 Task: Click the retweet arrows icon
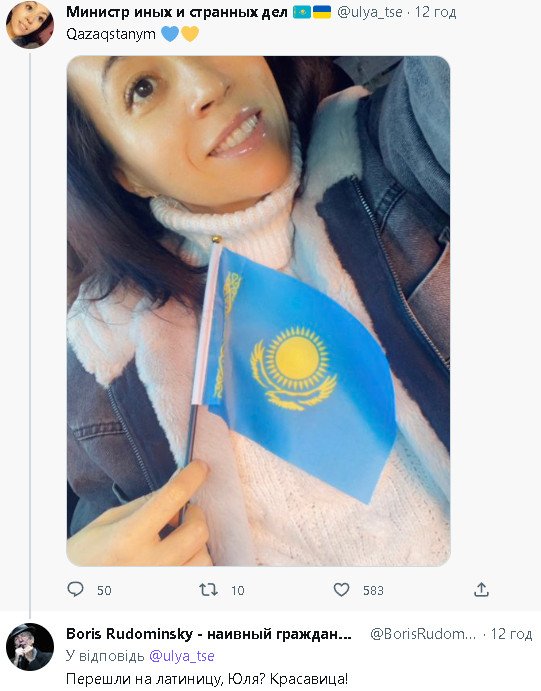coord(208,589)
